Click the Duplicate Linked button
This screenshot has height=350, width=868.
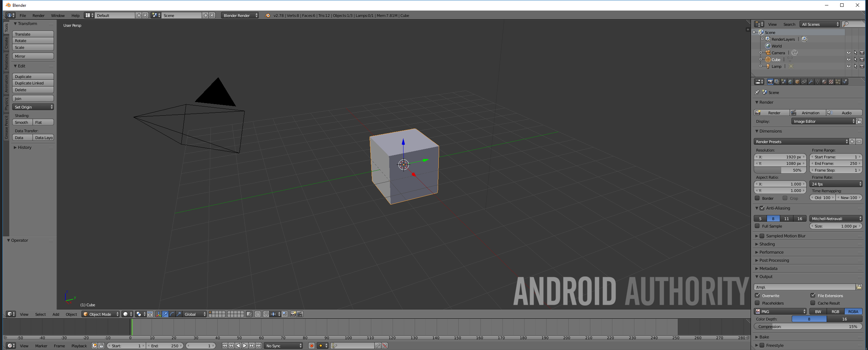(33, 83)
